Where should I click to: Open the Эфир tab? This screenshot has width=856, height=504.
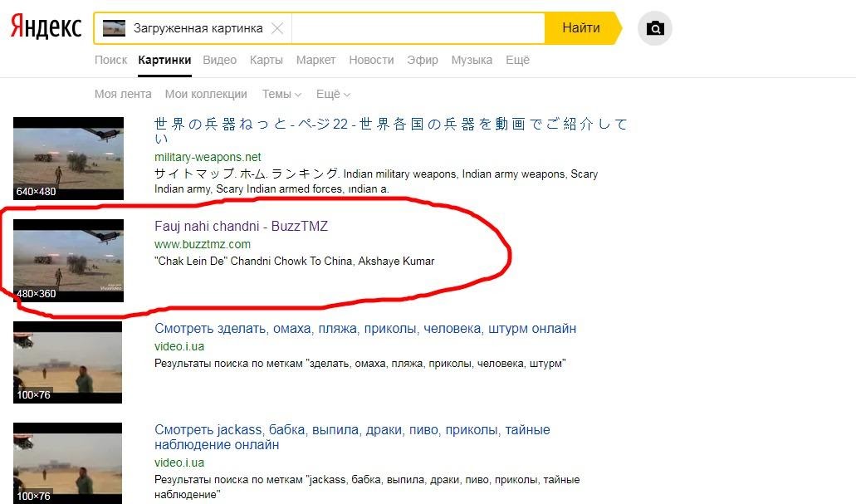tap(423, 60)
